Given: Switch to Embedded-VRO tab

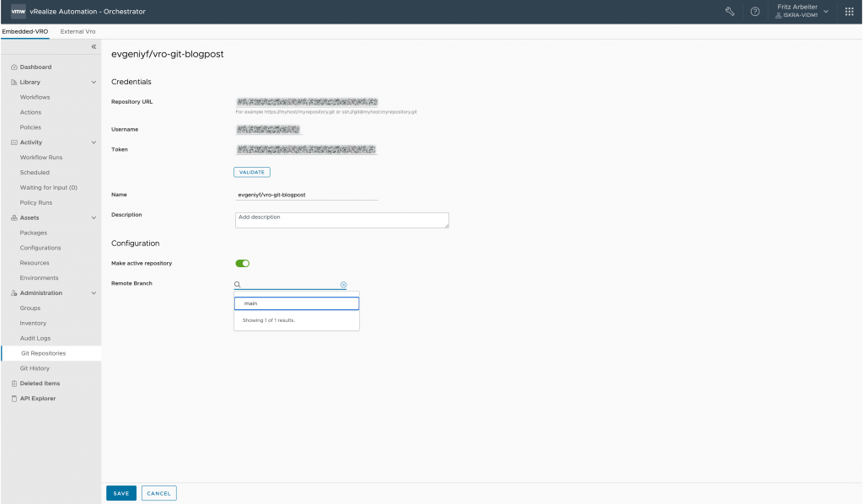Looking at the screenshot, I should [24, 31].
